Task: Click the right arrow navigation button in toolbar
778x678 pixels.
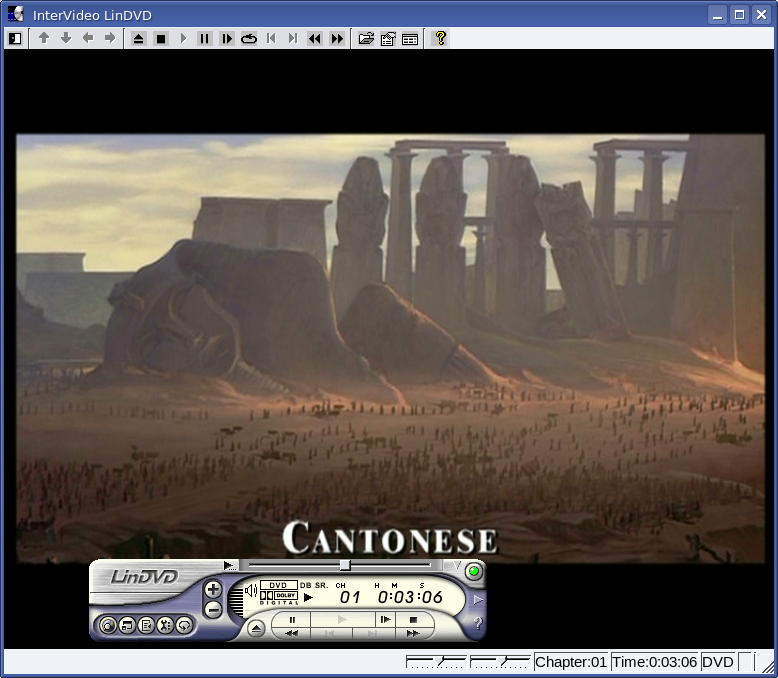Action: click(110, 38)
